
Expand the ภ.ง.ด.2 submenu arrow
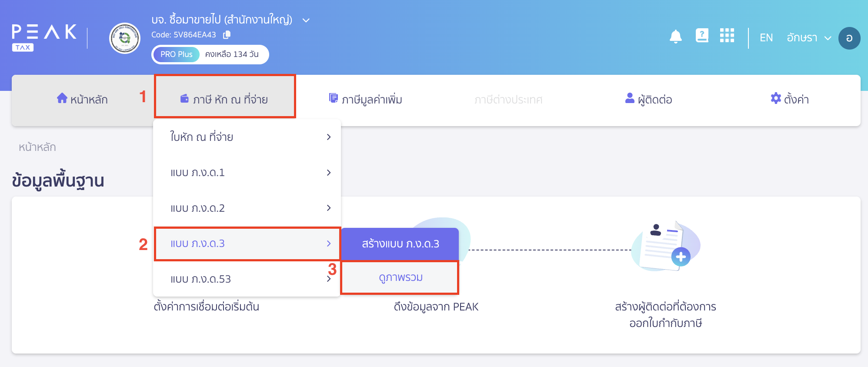click(x=329, y=208)
